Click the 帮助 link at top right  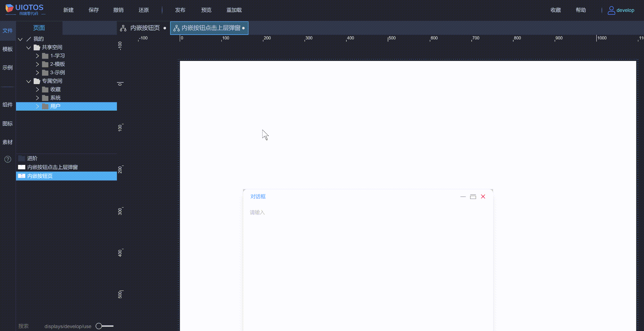click(581, 10)
